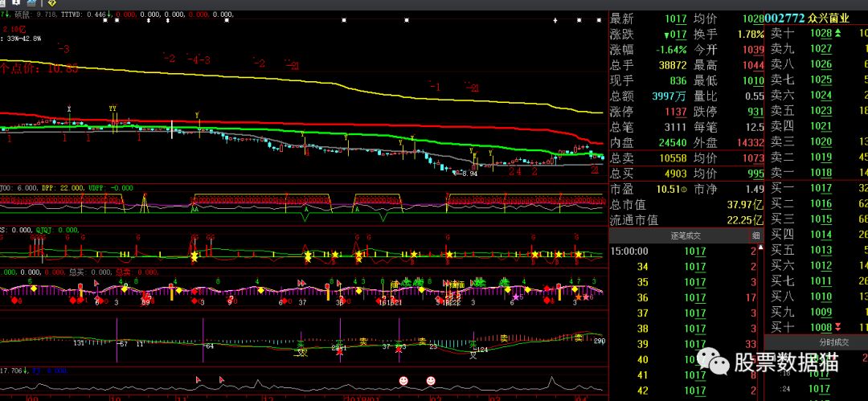Click the 总手 value 38872
The width and height of the screenshot is (868, 401).
coord(673,65)
